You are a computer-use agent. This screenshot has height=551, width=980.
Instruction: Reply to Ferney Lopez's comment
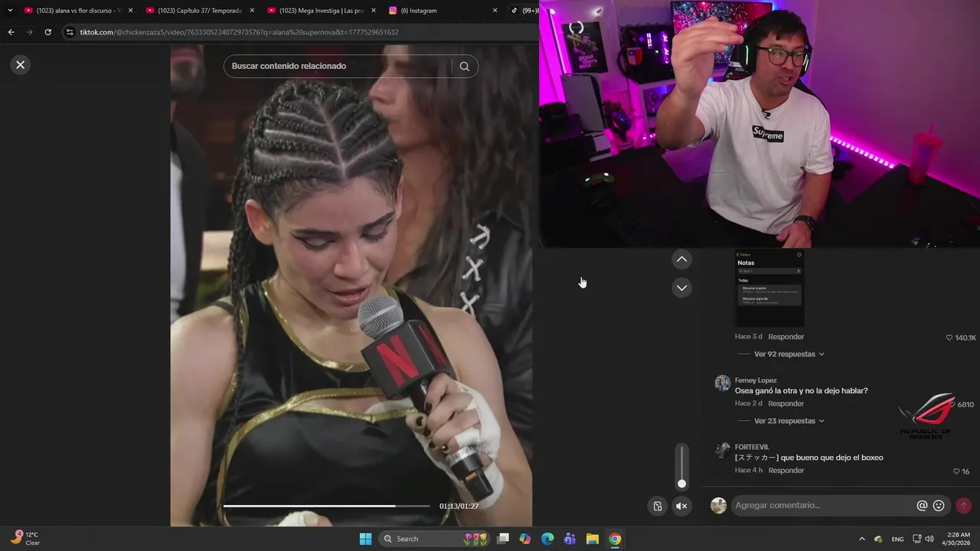(786, 403)
